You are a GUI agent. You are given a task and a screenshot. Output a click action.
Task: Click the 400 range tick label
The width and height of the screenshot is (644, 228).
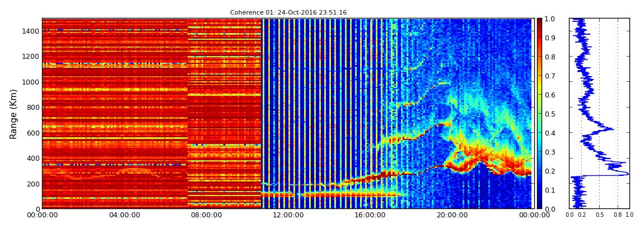coord(33,158)
